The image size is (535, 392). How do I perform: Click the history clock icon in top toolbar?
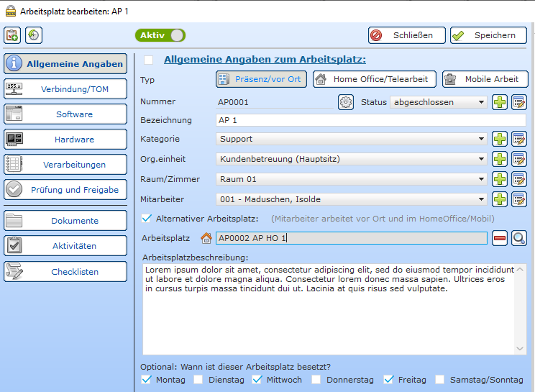[33, 35]
